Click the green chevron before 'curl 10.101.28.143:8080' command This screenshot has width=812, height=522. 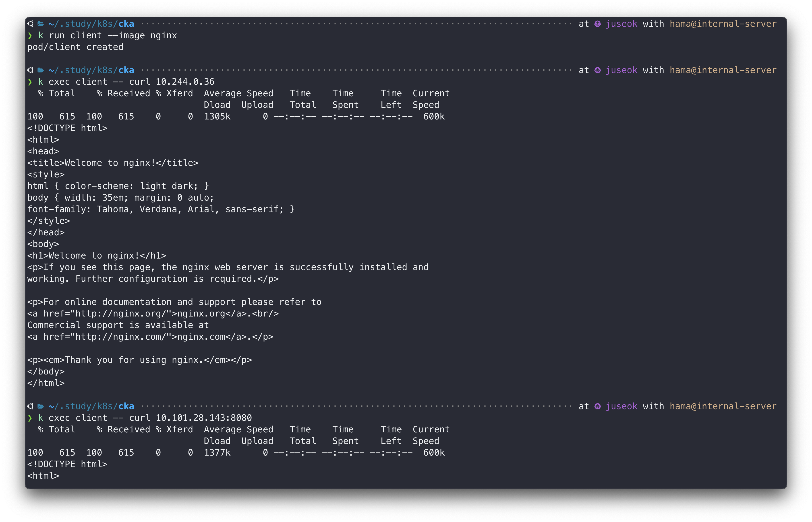30,418
